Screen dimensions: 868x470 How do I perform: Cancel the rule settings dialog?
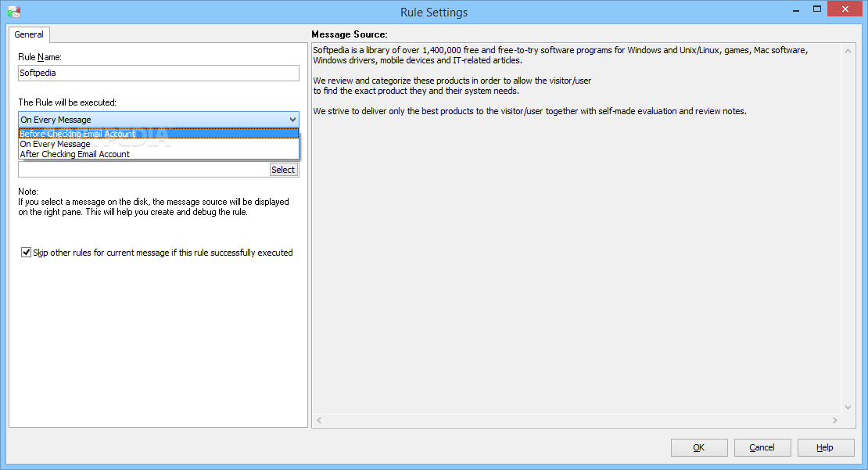pyautogui.click(x=762, y=447)
